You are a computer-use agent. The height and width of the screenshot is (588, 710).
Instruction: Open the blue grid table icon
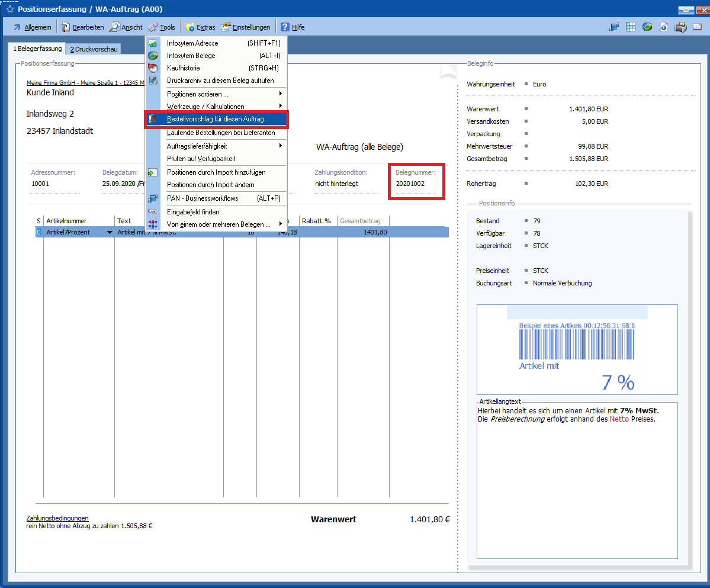(x=631, y=27)
